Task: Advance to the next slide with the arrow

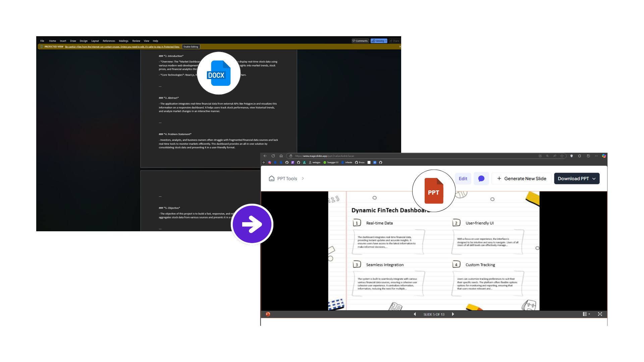Action: [x=453, y=314]
